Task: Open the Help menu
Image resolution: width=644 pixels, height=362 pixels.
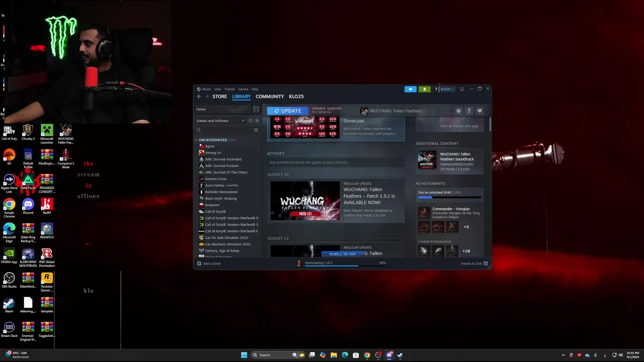Action: (255, 89)
